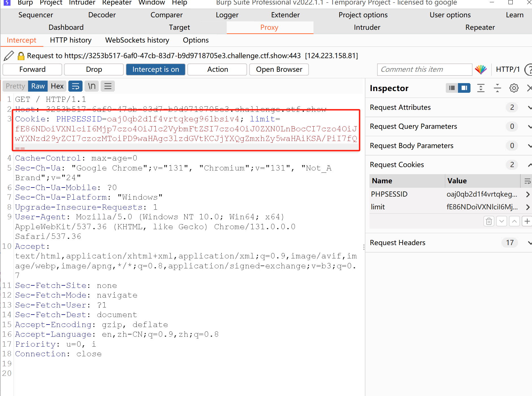
Task: Toggle the show non-printable characters \n icon
Action: [92, 86]
